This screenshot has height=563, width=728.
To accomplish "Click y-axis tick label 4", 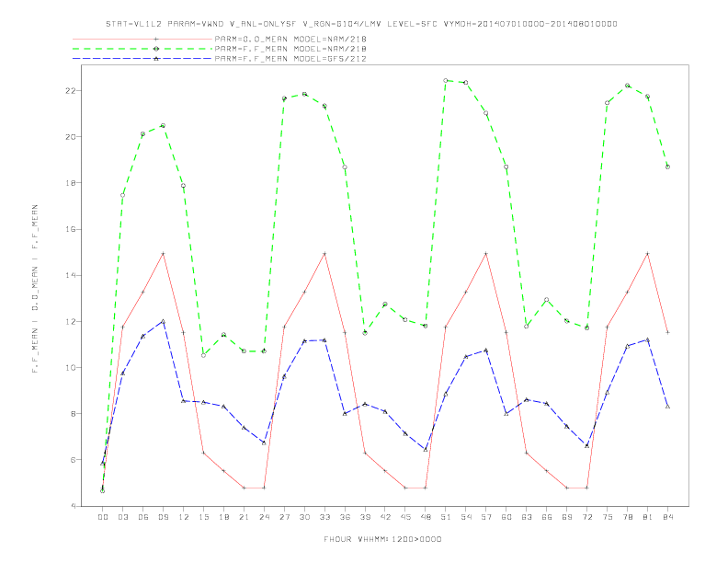I will point(73,506).
